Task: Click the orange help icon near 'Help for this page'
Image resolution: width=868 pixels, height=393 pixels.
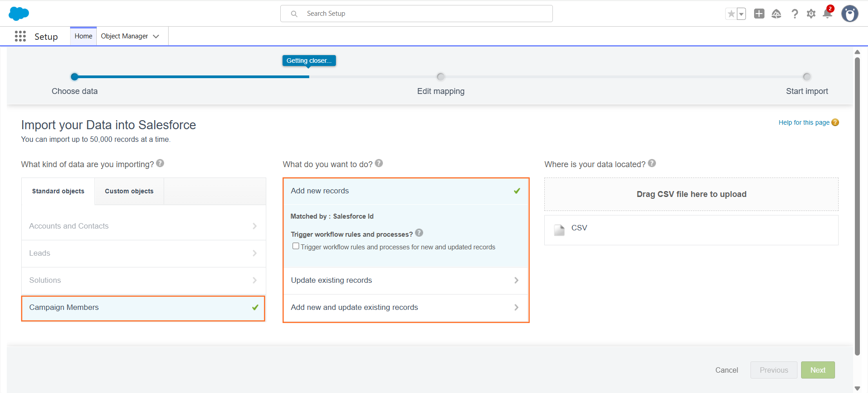Action: pos(835,122)
